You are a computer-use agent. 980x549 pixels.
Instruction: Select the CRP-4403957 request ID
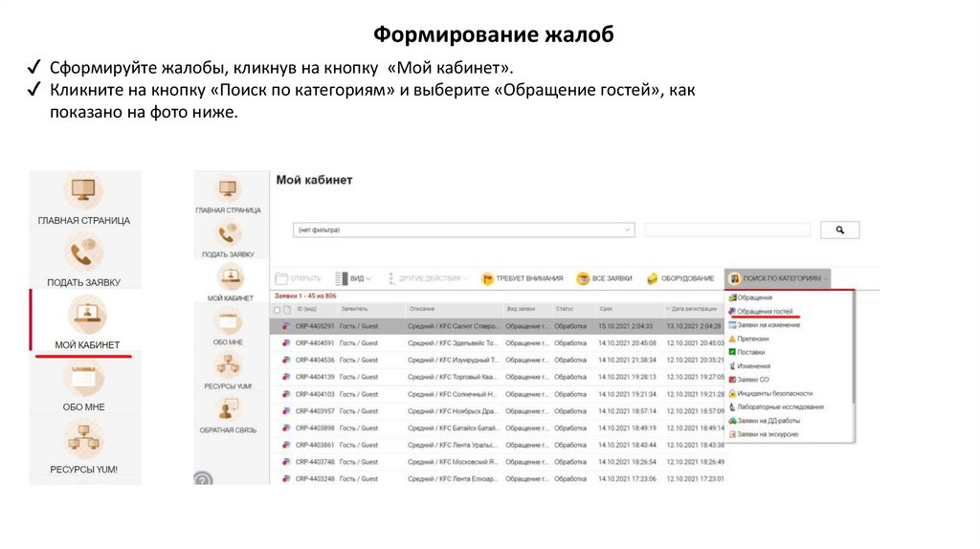tap(315, 411)
